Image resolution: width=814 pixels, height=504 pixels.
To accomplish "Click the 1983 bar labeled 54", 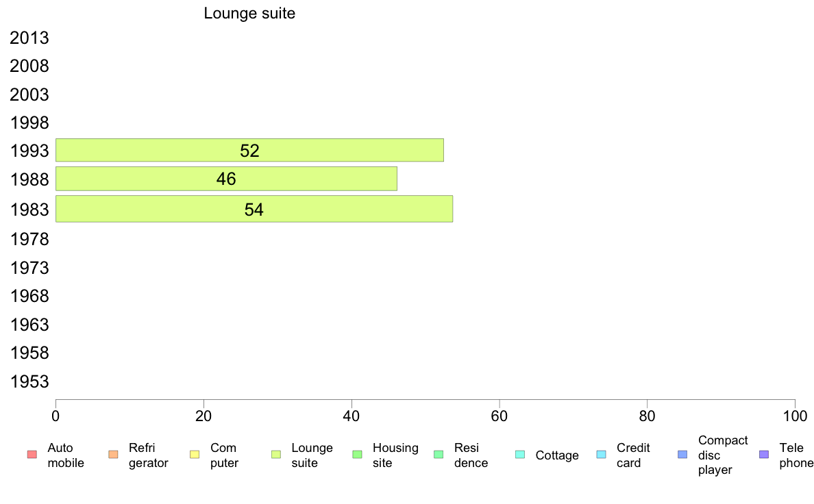I will click(254, 209).
